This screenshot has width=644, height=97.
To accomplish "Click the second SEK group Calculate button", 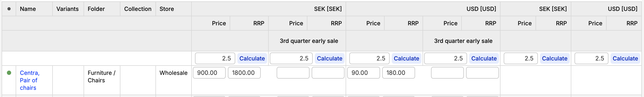I will [555, 58].
